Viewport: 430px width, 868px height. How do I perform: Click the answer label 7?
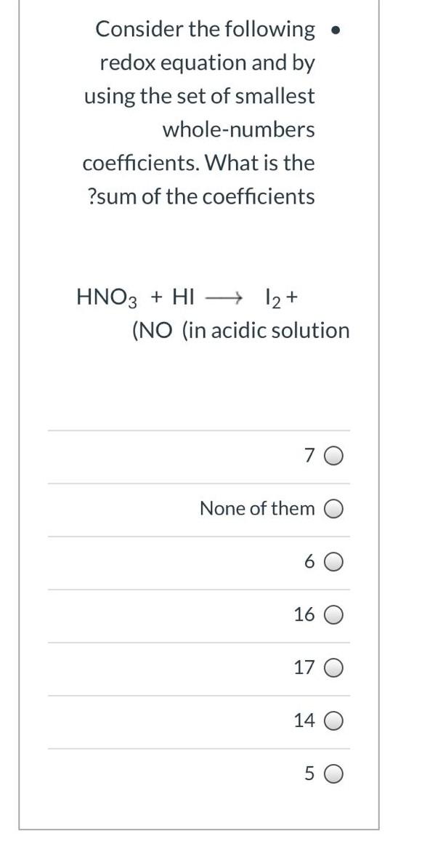click(x=309, y=455)
